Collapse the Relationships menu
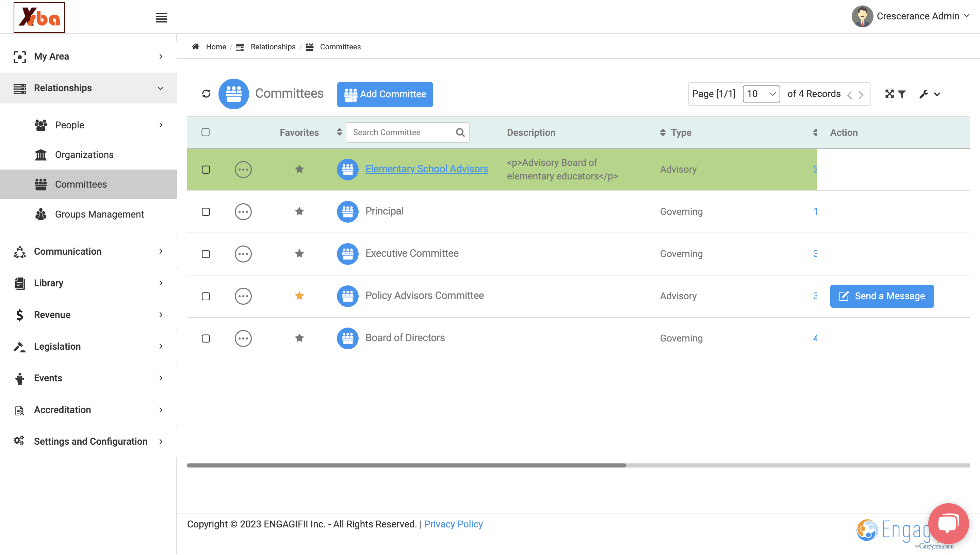This screenshot has width=980, height=555. 88,88
